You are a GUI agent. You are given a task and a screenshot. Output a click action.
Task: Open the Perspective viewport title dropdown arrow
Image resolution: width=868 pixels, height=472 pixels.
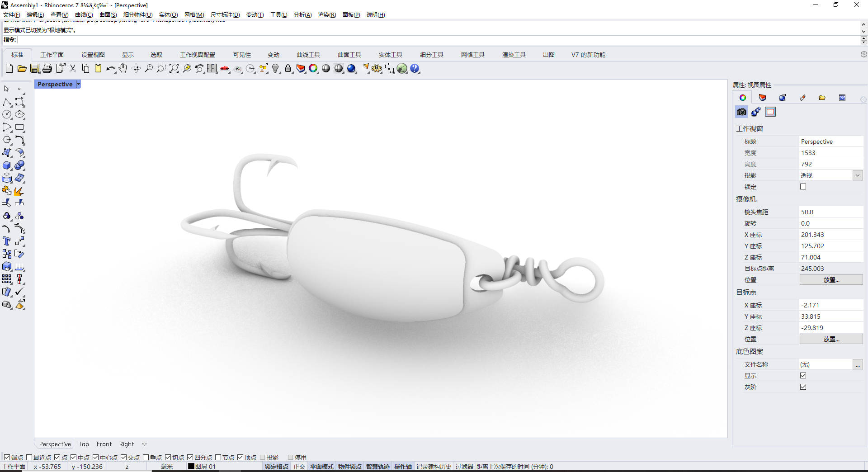(78, 84)
